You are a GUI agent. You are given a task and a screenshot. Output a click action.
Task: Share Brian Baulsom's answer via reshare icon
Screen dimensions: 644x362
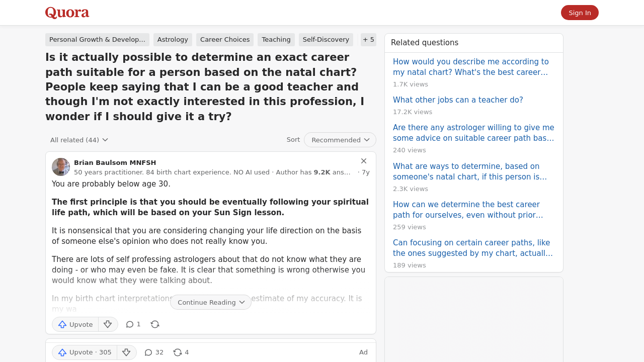click(x=155, y=324)
